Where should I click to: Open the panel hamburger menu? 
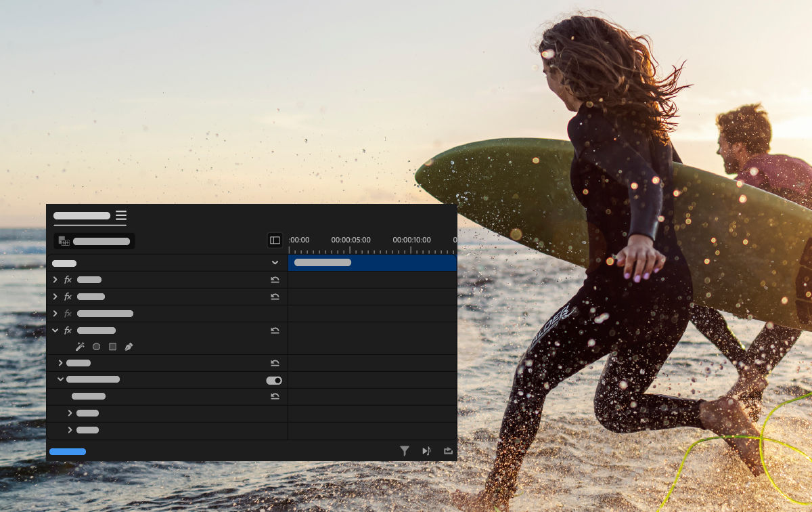click(121, 216)
